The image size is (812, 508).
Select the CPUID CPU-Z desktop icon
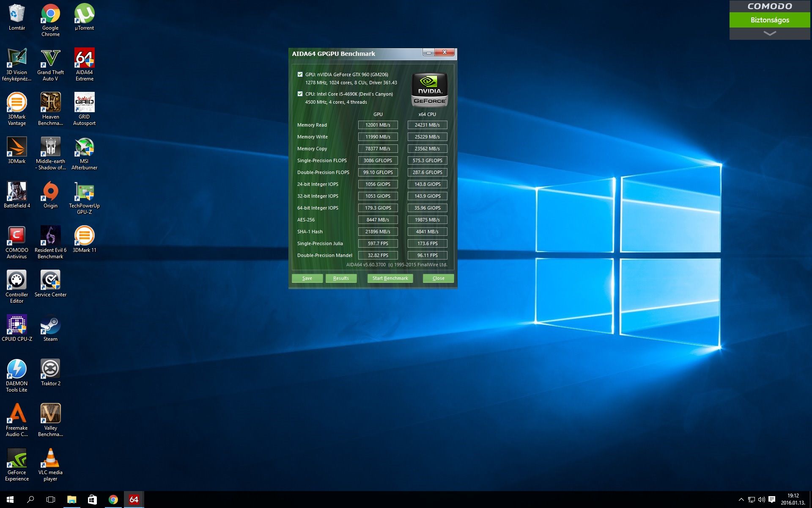point(17,328)
